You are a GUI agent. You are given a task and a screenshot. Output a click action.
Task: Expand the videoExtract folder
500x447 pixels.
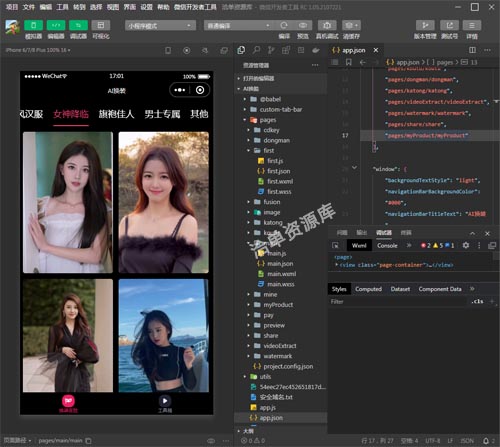point(281,346)
